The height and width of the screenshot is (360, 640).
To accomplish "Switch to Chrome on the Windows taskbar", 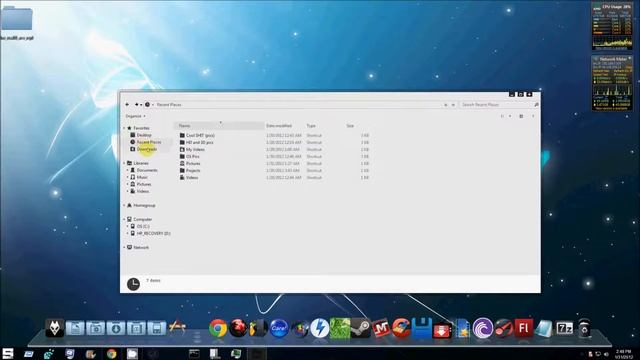I will pos(111,354).
